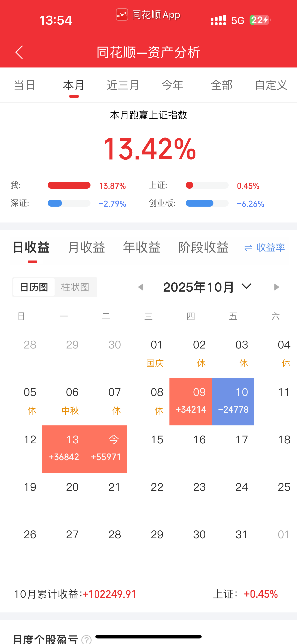Switch to 近三月 tab
Viewport: 297px width, 644px height.
click(x=123, y=85)
